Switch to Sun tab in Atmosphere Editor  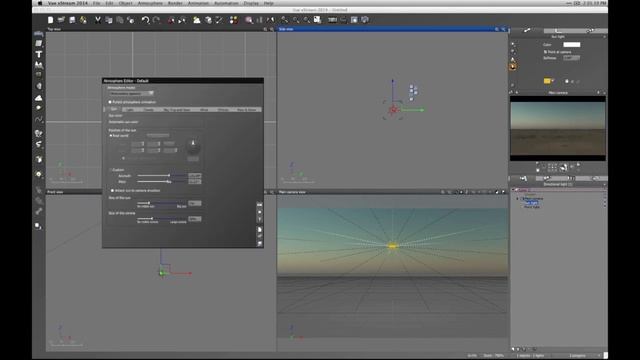[114, 109]
